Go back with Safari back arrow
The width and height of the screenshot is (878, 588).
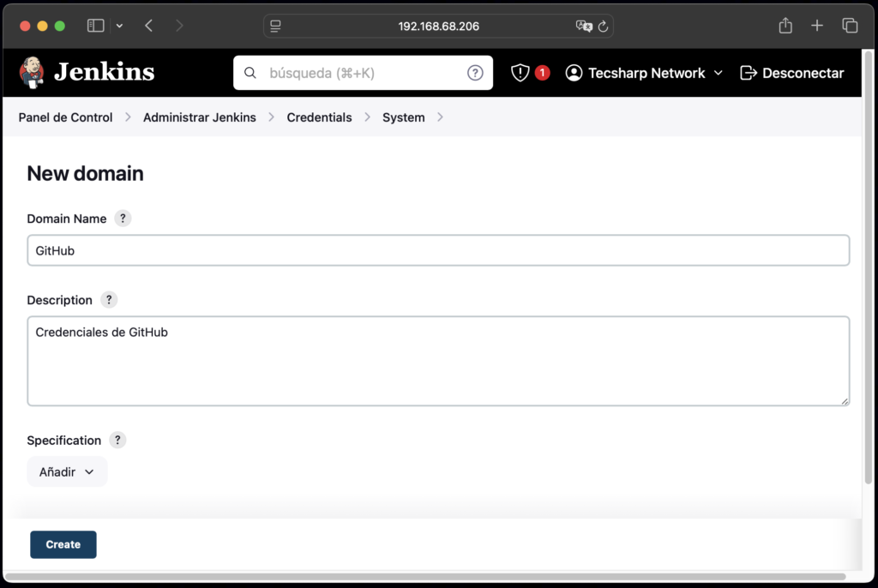(149, 26)
